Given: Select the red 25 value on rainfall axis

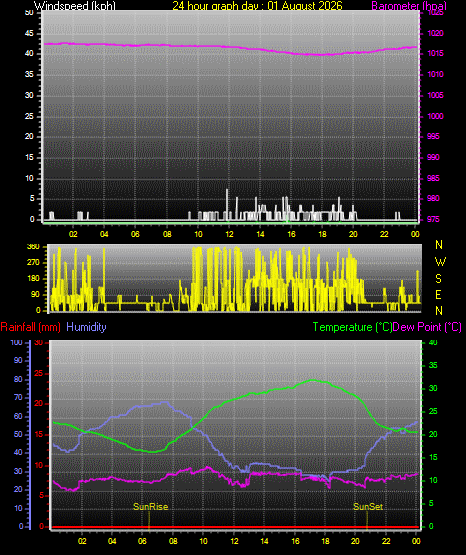Looking at the screenshot, I should [39, 374].
